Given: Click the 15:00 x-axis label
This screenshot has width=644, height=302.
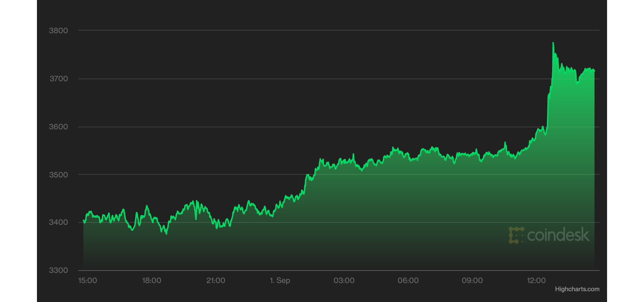Looking at the screenshot, I should pyautogui.click(x=87, y=280).
